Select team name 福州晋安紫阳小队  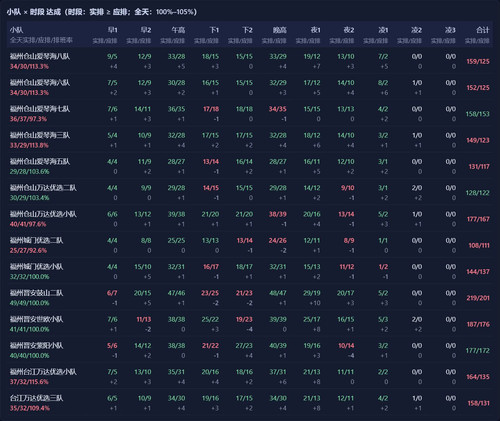[37, 345]
